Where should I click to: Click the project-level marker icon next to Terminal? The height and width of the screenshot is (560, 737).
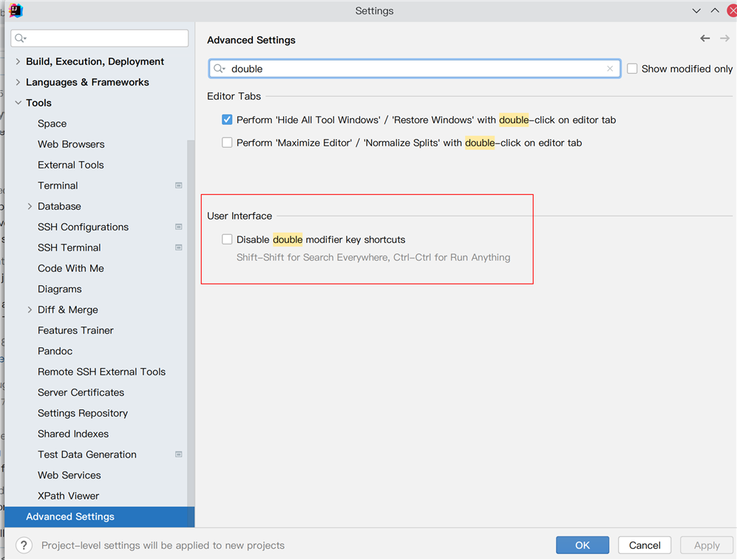179,185
